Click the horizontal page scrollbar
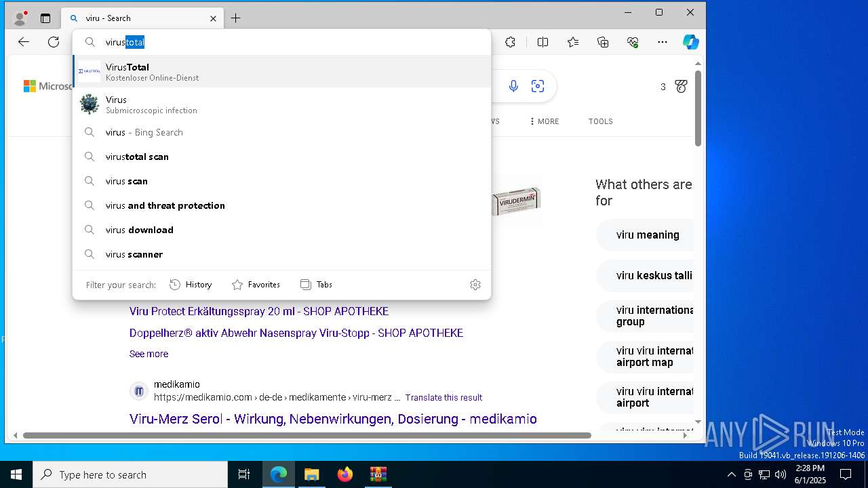This screenshot has width=868, height=488. point(307,435)
